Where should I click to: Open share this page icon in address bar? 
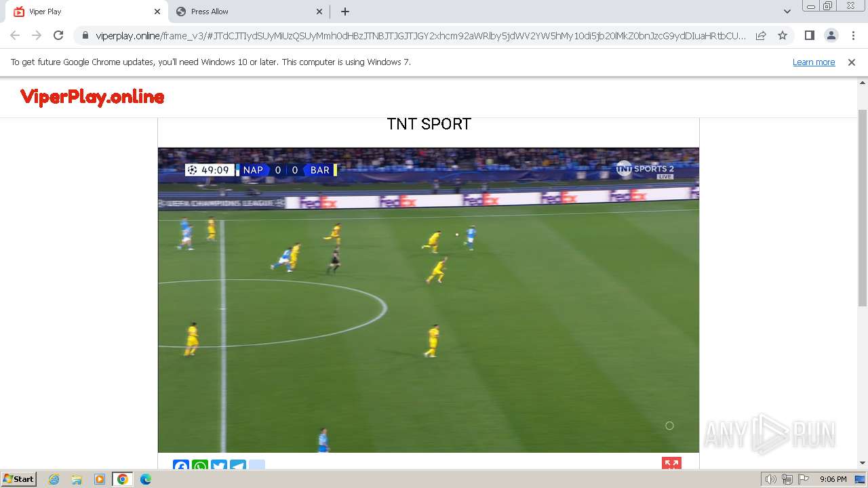761,35
